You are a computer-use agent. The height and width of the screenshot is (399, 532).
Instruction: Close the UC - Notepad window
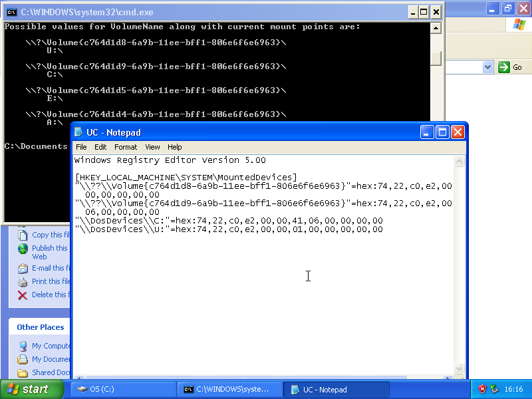(458, 132)
